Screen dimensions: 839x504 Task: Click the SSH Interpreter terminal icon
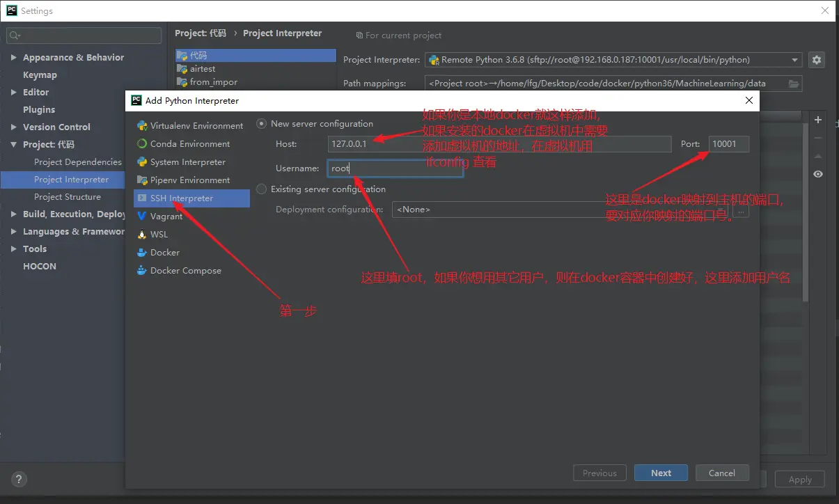[142, 198]
